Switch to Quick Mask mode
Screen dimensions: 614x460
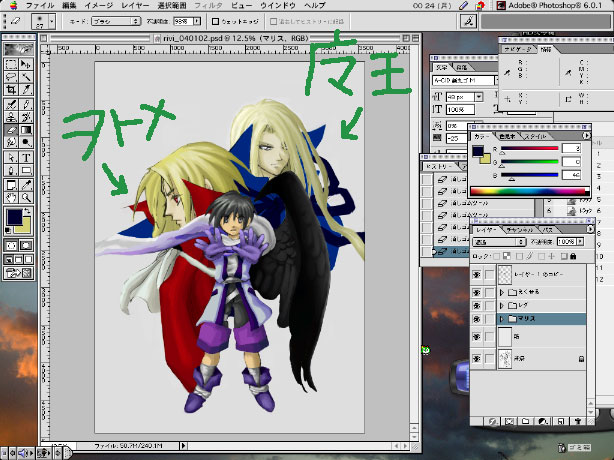26,245
